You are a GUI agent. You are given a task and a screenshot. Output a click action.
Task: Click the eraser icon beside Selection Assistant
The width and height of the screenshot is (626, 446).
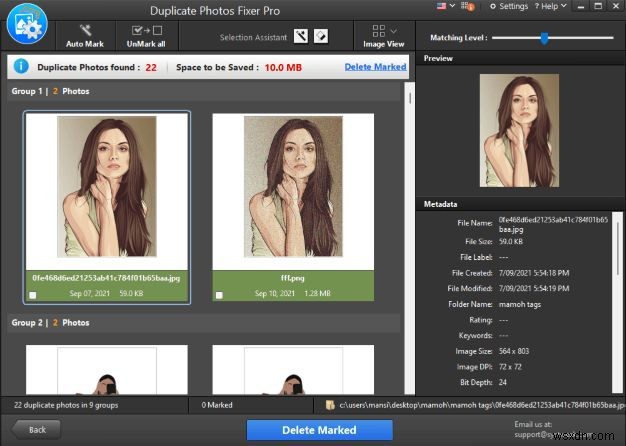click(x=321, y=37)
